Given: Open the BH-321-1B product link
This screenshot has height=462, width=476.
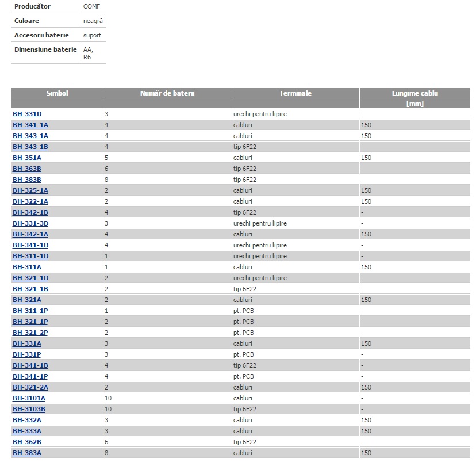Looking at the screenshot, I should click(30, 289).
